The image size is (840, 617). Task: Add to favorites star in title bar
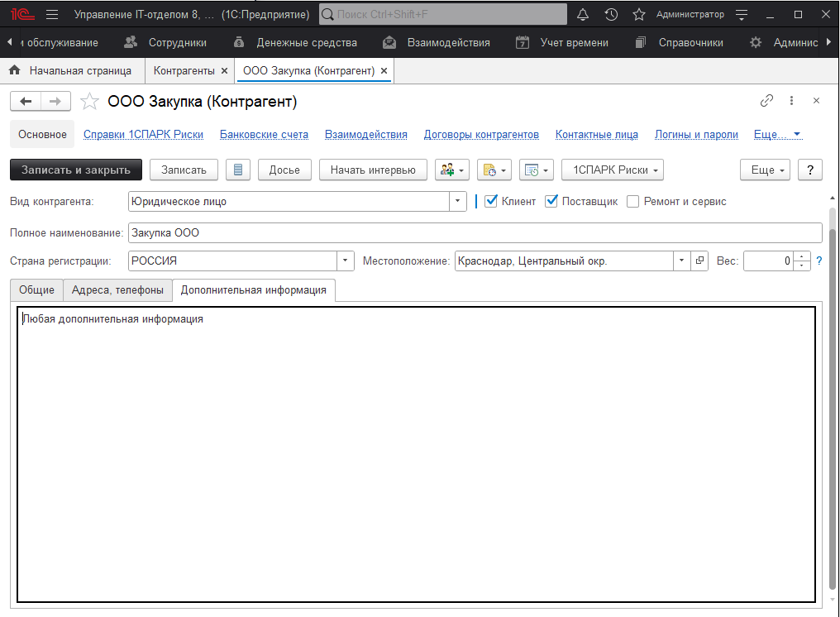point(638,15)
